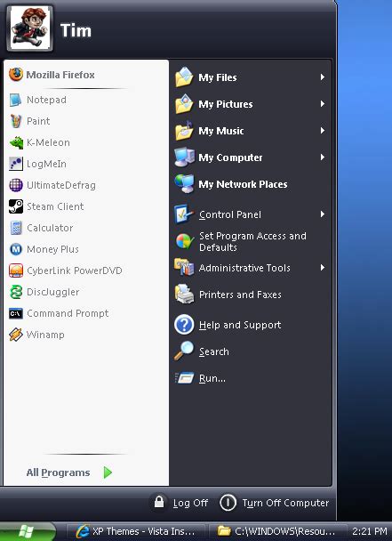The image size is (392, 541).
Task: Click the K-Meleon text label
Action: pos(48,142)
